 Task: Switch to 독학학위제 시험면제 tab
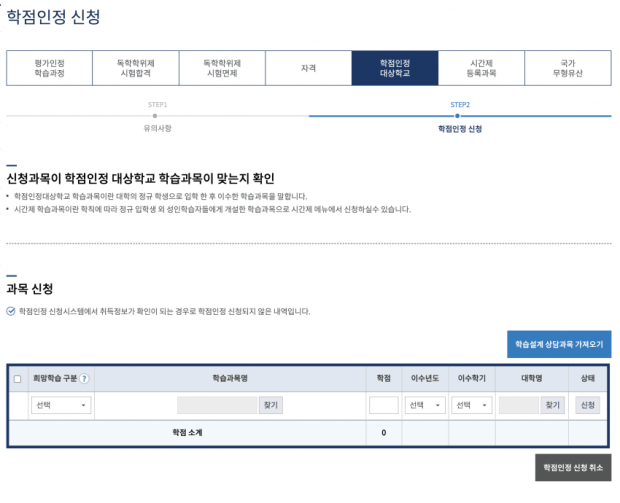[x=222, y=68]
